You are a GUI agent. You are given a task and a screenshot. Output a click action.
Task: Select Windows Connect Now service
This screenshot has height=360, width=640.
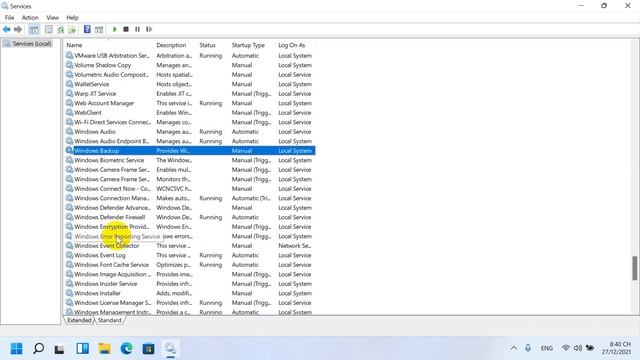coord(190,189)
